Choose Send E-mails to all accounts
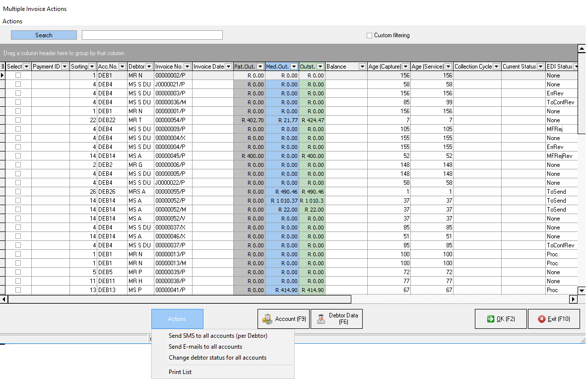 (x=205, y=347)
